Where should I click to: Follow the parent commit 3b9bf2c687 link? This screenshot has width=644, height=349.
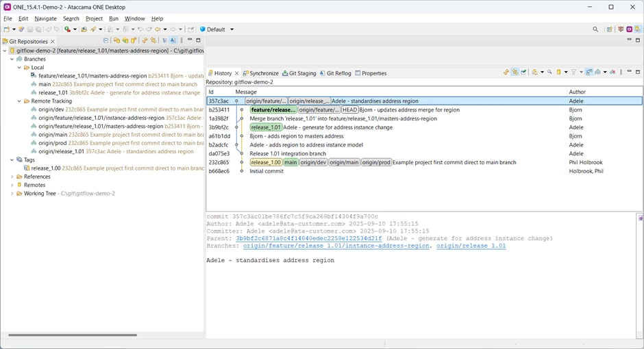coord(308,238)
